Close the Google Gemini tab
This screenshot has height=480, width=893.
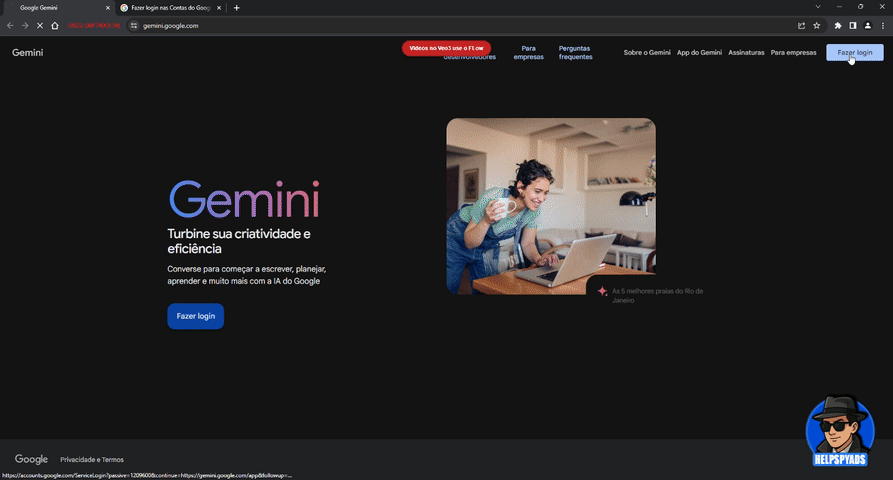(107, 8)
